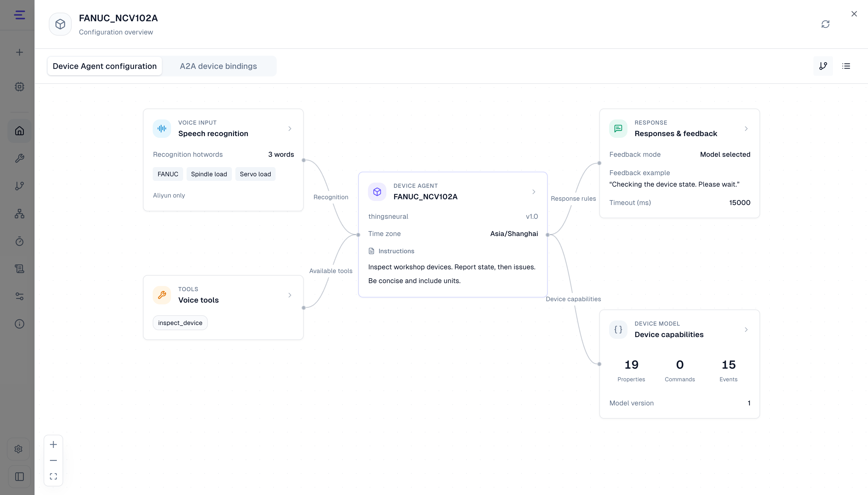Select the home icon in sidebar

[x=19, y=131]
